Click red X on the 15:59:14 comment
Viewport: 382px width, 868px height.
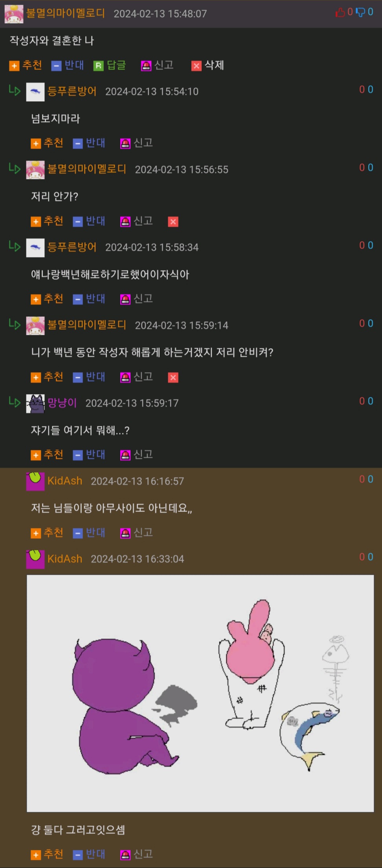click(173, 378)
